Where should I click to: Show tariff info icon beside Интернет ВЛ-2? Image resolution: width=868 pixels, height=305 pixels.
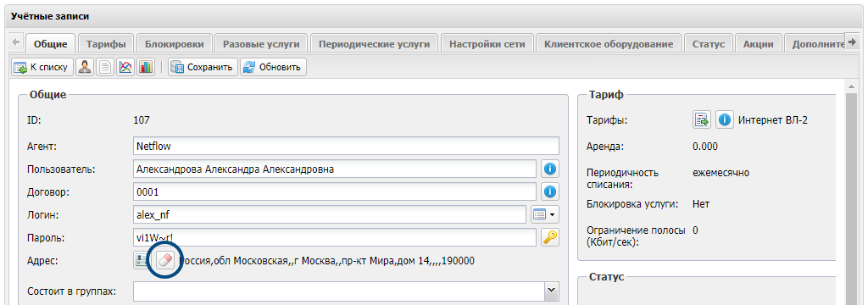coord(725,119)
